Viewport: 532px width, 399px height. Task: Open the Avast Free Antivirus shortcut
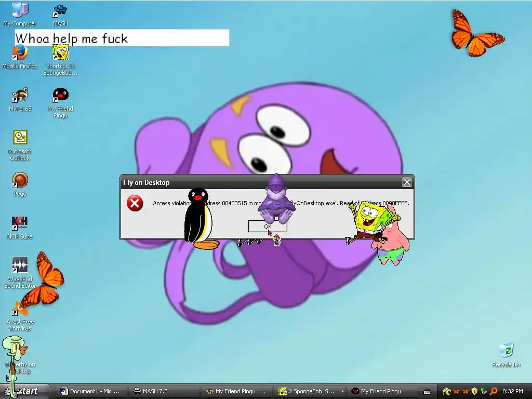[20, 316]
